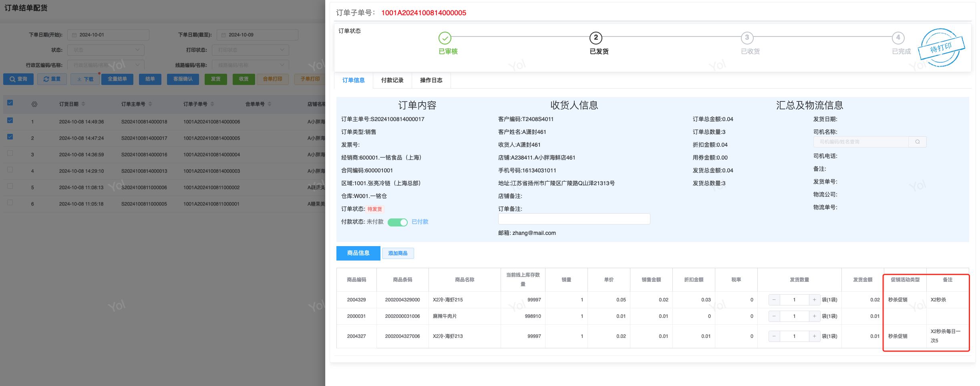980x386 pixels.
Task: Uncheck the select-all checkbox in table header
Action: 10,103
